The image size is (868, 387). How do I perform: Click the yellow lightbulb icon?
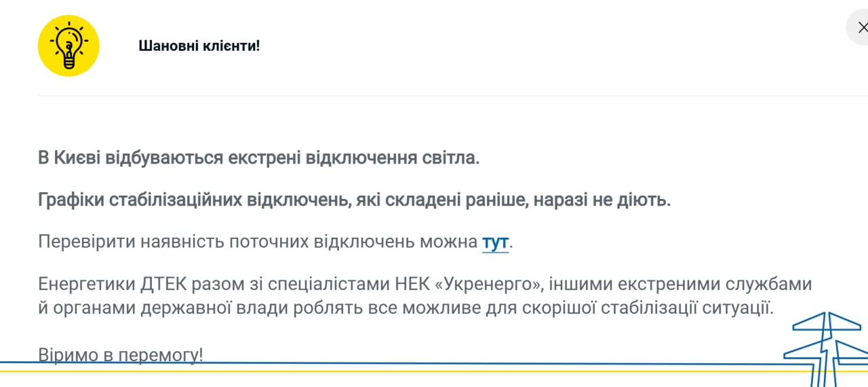(68, 46)
